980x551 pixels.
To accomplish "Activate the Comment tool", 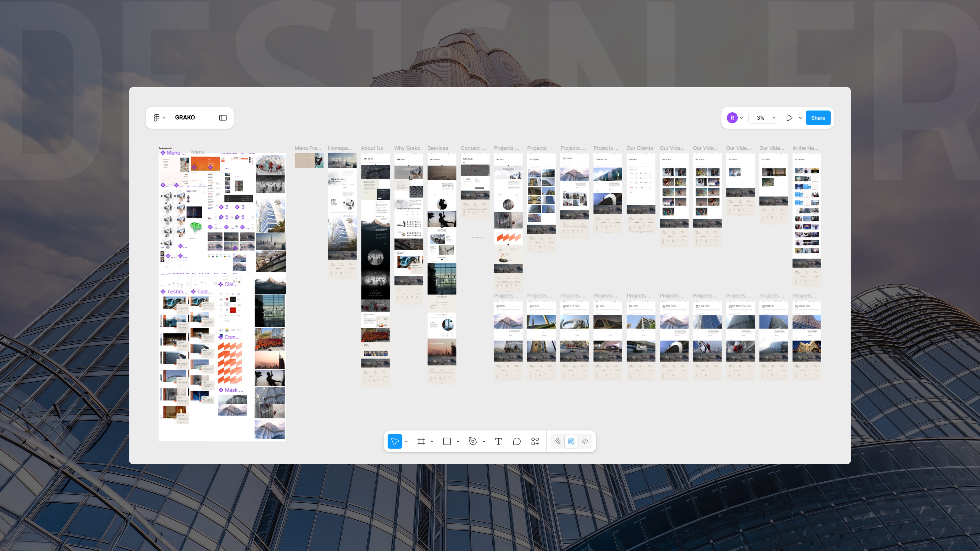I will (x=517, y=441).
